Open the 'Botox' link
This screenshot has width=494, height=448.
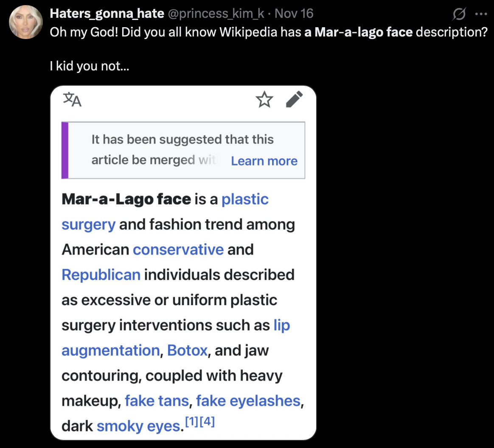[187, 351]
